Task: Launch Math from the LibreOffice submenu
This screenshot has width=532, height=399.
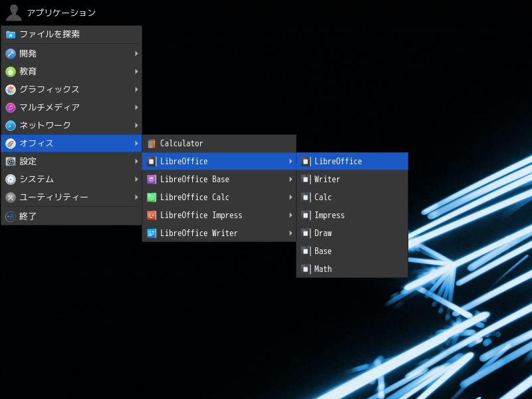Action: (352, 269)
